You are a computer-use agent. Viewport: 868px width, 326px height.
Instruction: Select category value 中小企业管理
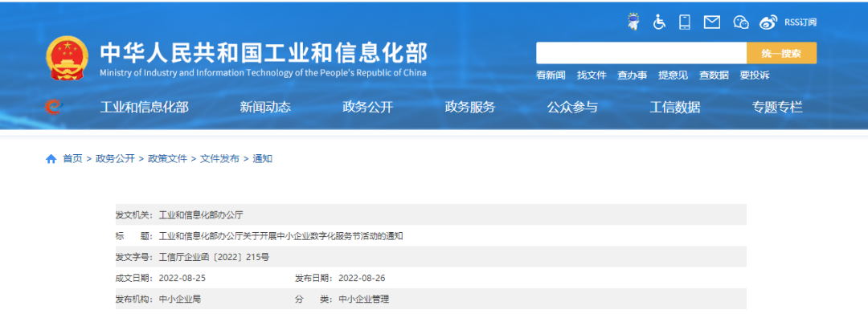click(x=364, y=300)
